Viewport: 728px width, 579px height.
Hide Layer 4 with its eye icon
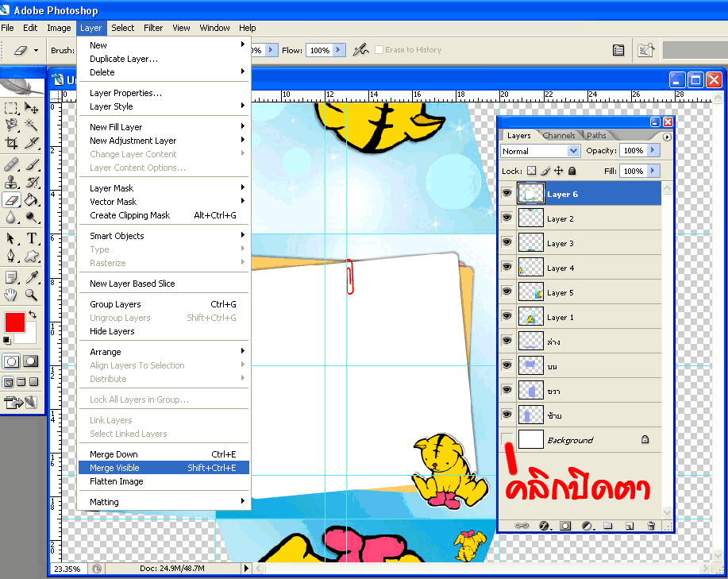pos(507,267)
